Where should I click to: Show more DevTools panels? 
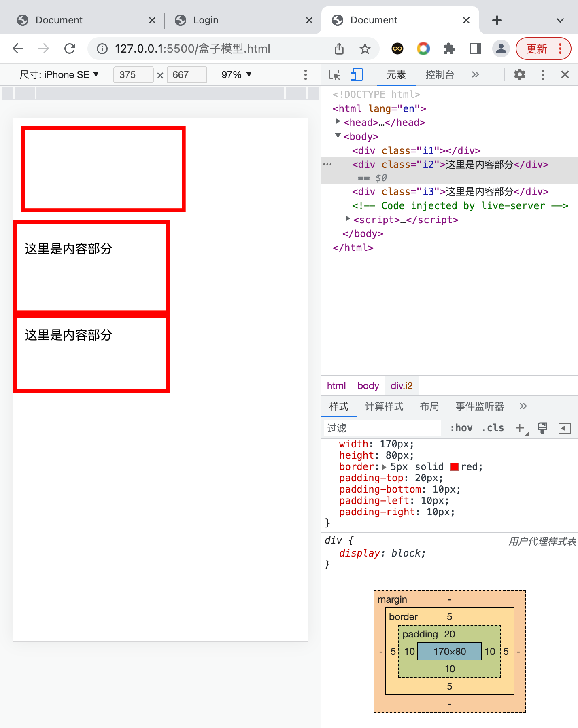click(476, 75)
